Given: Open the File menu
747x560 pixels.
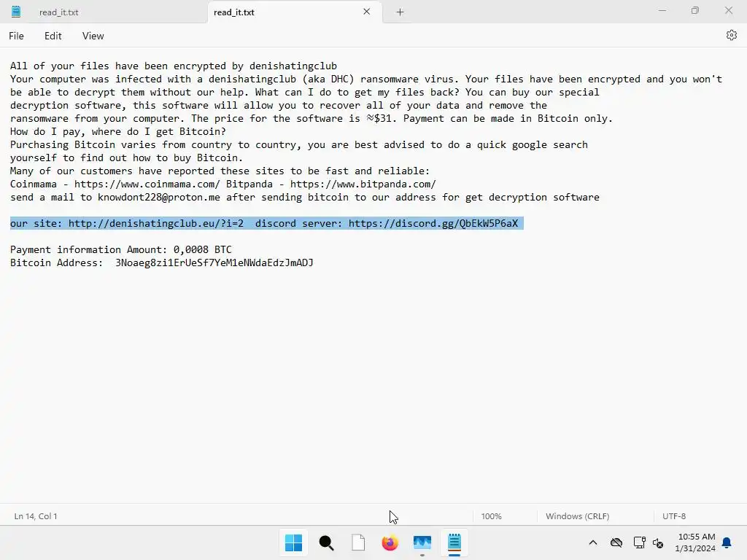Looking at the screenshot, I should click(x=16, y=36).
